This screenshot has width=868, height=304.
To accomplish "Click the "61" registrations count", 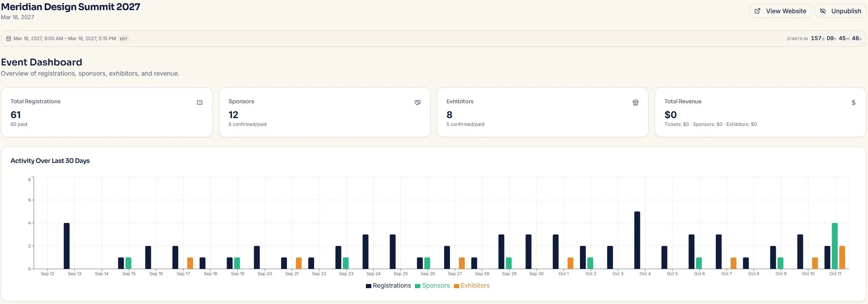I will click(16, 115).
